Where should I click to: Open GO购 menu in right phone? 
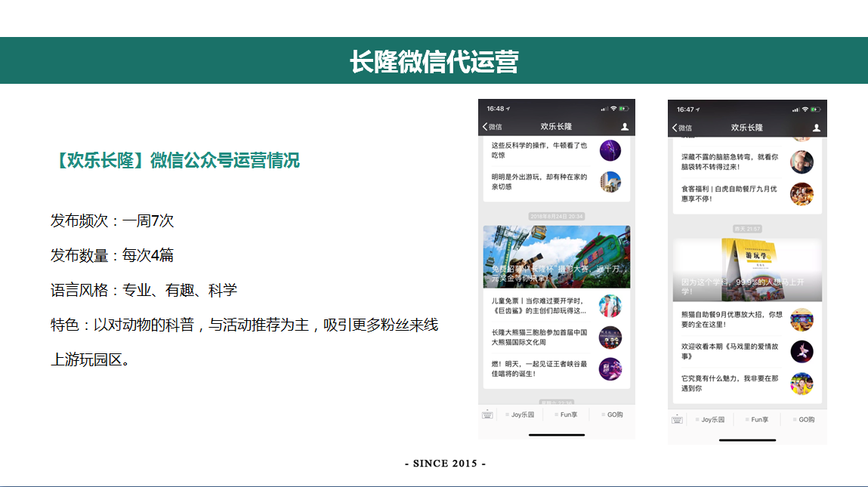click(804, 420)
